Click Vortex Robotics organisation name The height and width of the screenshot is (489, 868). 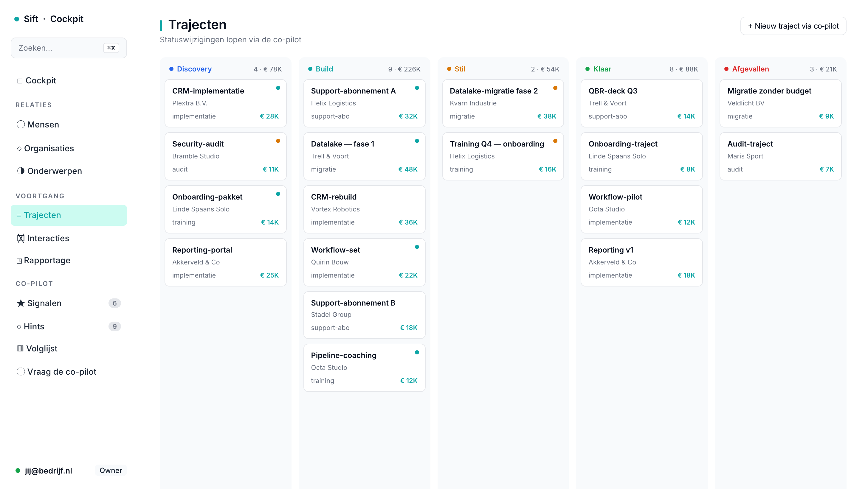[335, 209]
